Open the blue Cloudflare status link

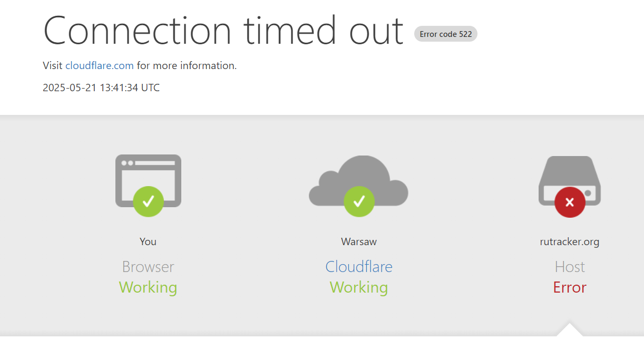click(359, 267)
